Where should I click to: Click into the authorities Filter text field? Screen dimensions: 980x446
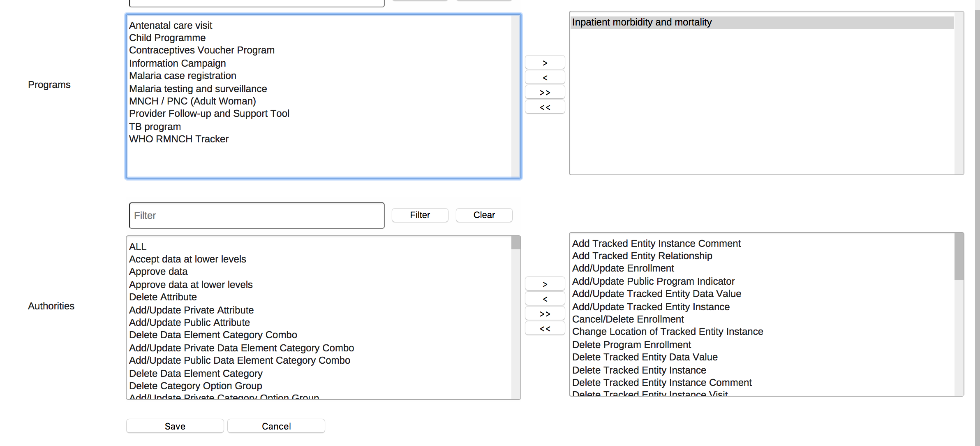[x=257, y=216]
